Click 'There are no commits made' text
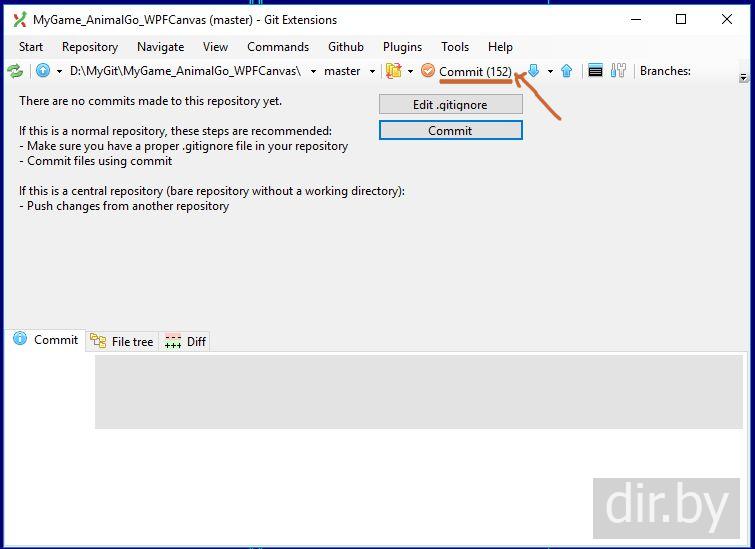This screenshot has width=755, height=549. [151, 101]
